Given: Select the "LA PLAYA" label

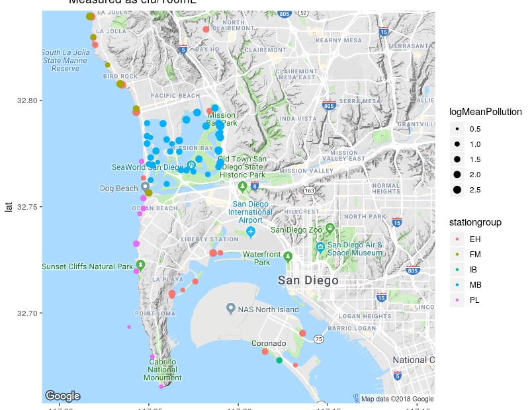Looking at the screenshot, I should pos(168,280).
